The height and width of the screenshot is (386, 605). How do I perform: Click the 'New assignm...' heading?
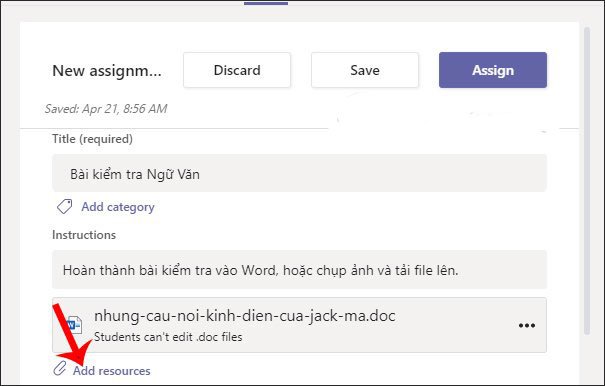[x=107, y=71]
